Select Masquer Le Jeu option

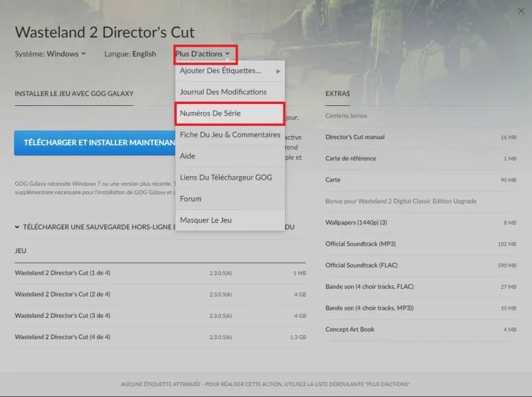(206, 220)
